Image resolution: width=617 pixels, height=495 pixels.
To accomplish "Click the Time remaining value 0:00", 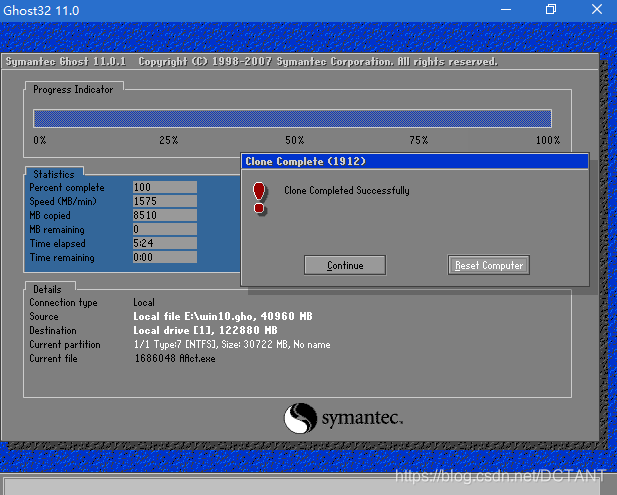I will click(164, 257).
